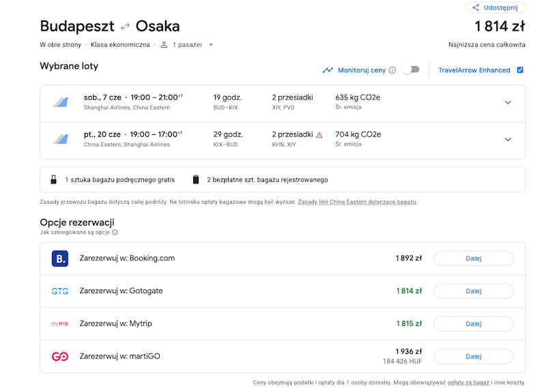Open the 1 pasażer dropdown arrow
This screenshot has height=392, width=546.
tap(211, 45)
